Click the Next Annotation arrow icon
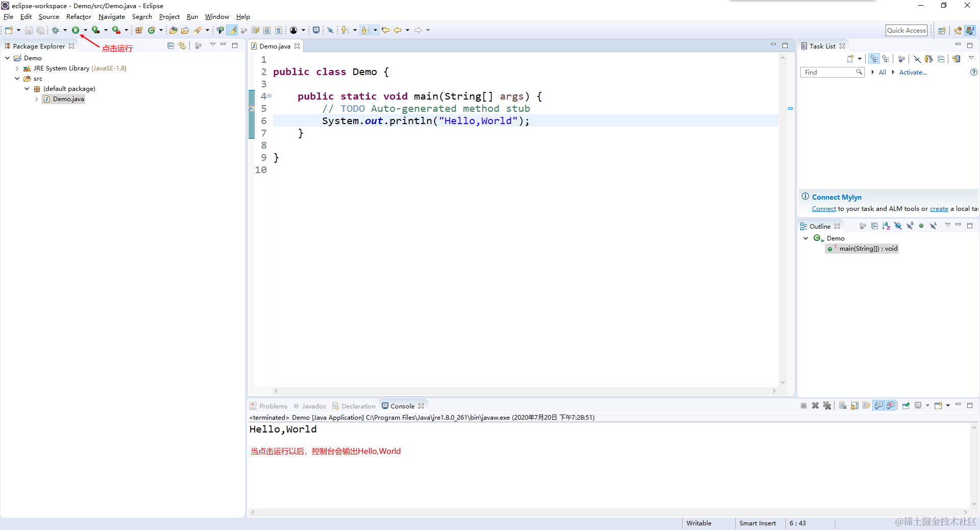The height and width of the screenshot is (530, 980). [345, 30]
